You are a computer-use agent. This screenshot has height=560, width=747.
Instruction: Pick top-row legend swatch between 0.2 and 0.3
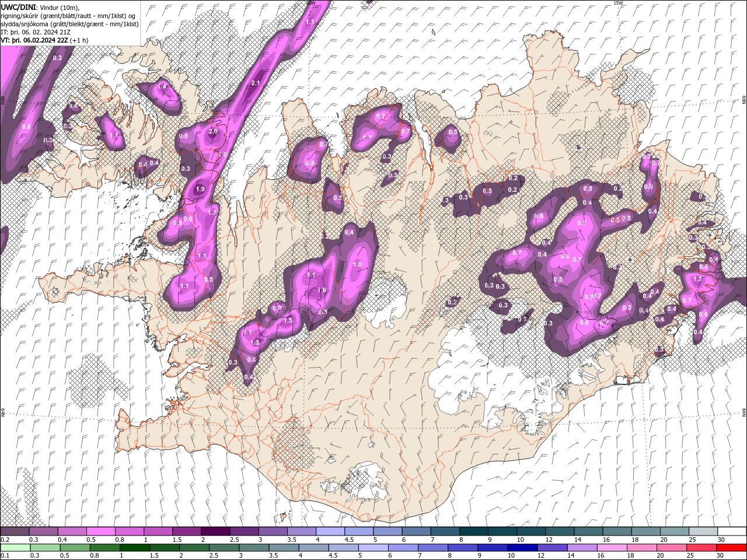15,531
